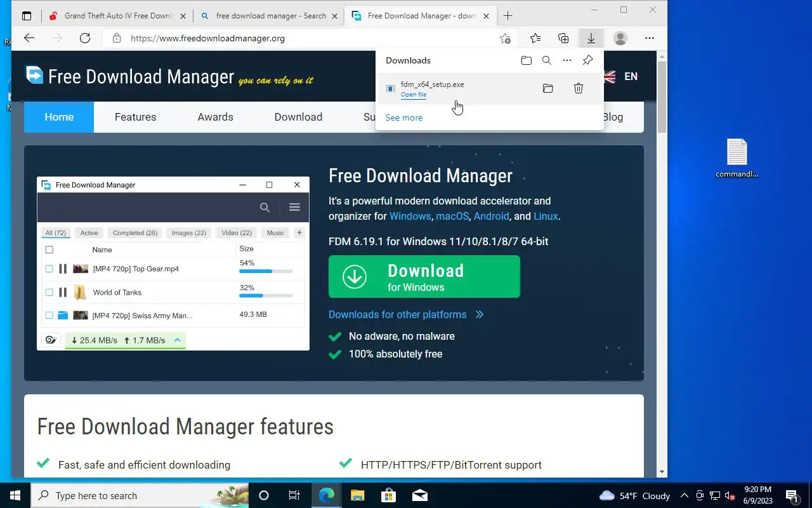Click Cortana circle on the taskbar

(x=264, y=495)
